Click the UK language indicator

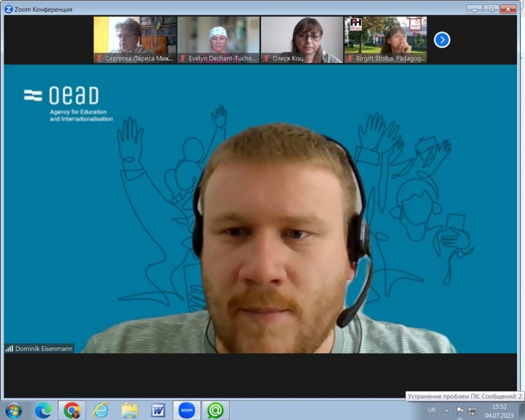click(x=432, y=410)
